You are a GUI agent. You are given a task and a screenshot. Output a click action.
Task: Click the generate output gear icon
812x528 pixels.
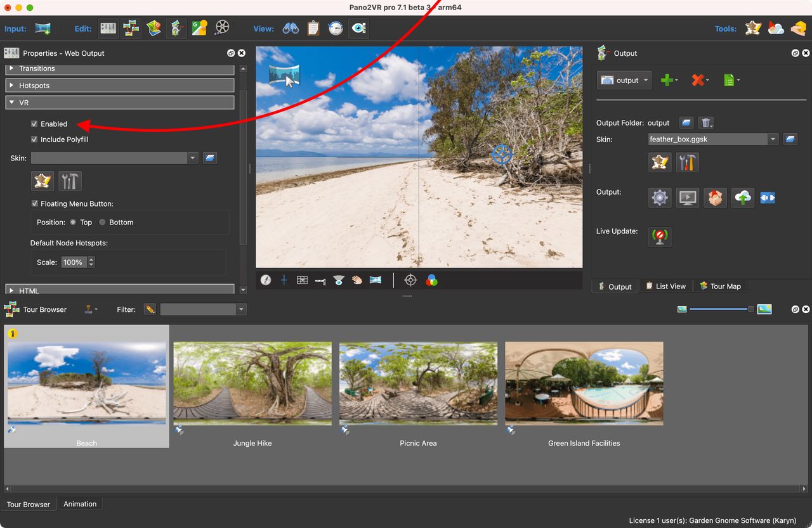(x=660, y=198)
